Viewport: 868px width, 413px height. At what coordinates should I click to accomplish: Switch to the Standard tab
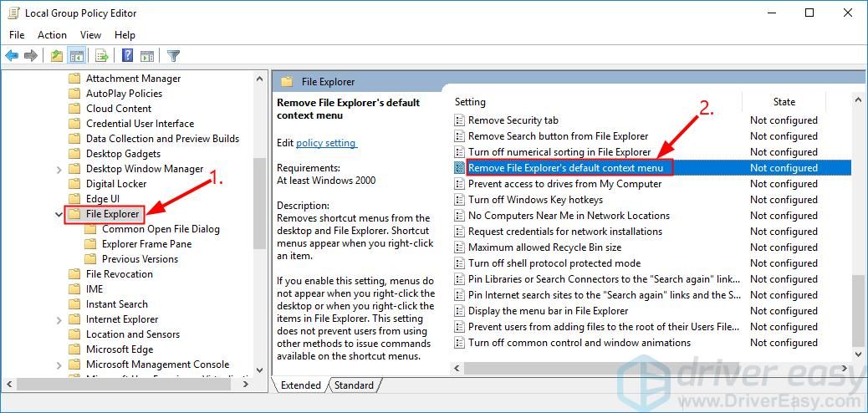354,385
